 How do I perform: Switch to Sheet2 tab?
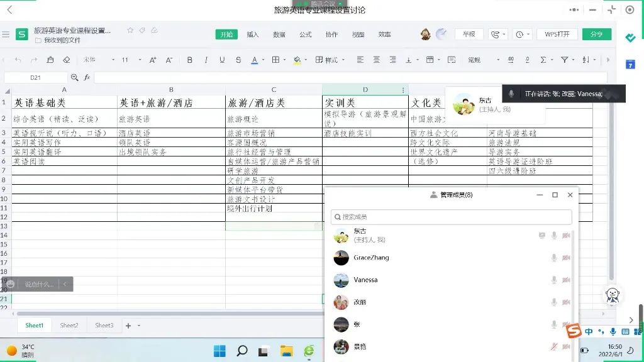[69, 326]
